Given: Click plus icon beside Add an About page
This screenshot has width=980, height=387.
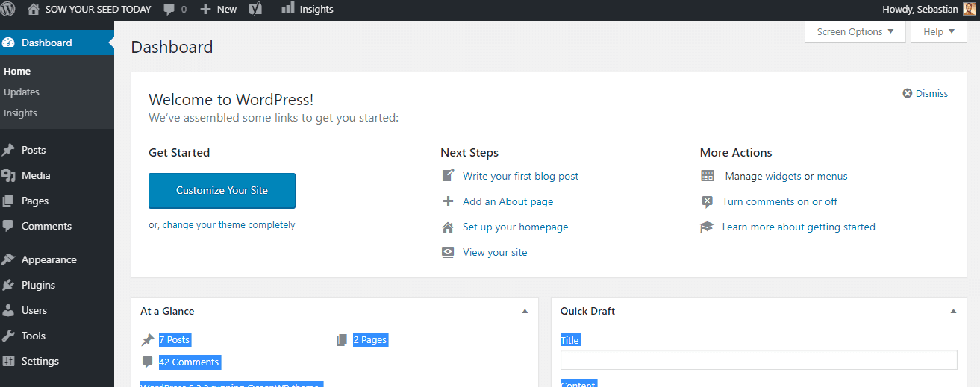Looking at the screenshot, I should 448,201.
